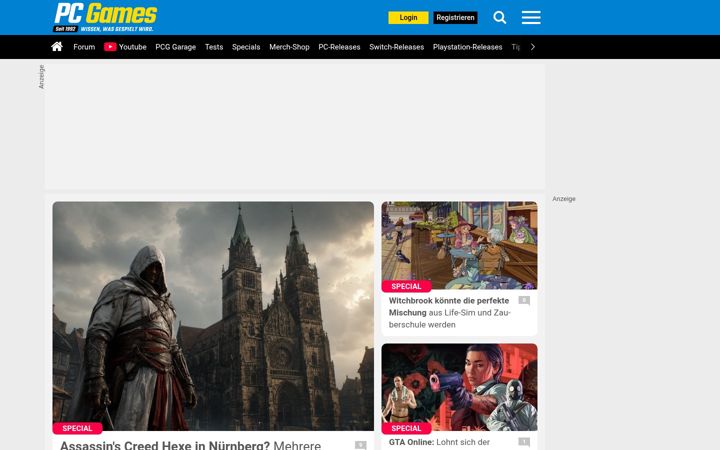Click the PC Games logo

coord(105,17)
